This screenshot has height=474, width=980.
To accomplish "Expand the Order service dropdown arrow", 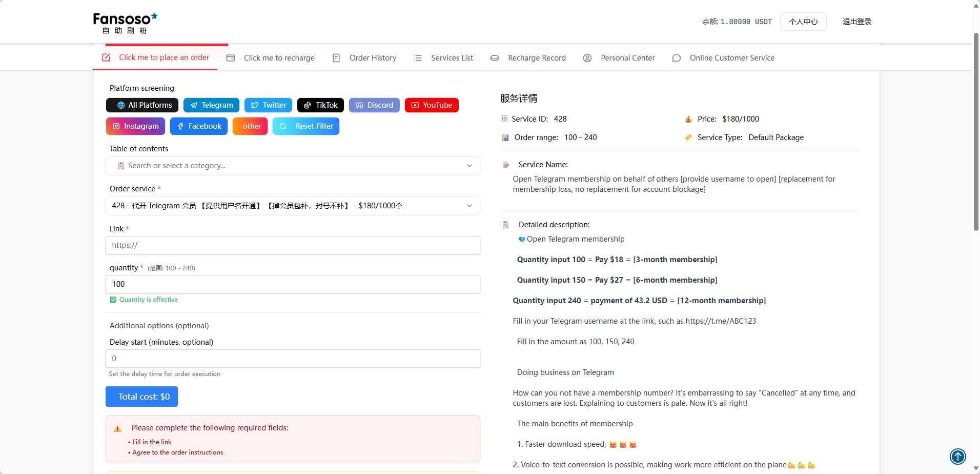I will pyautogui.click(x=469, y=206).
